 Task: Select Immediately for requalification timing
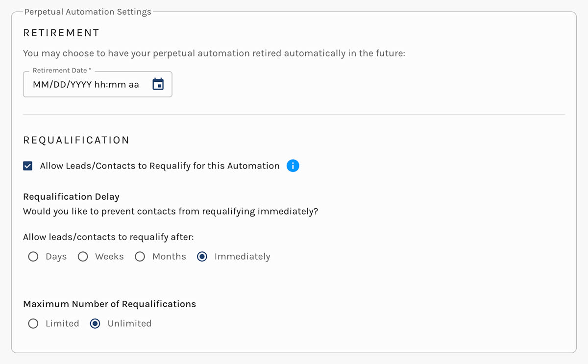click(202, 256)
